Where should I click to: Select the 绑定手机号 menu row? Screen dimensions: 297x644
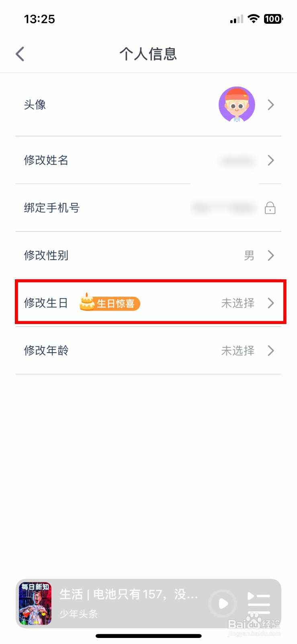tap(148, 208)
